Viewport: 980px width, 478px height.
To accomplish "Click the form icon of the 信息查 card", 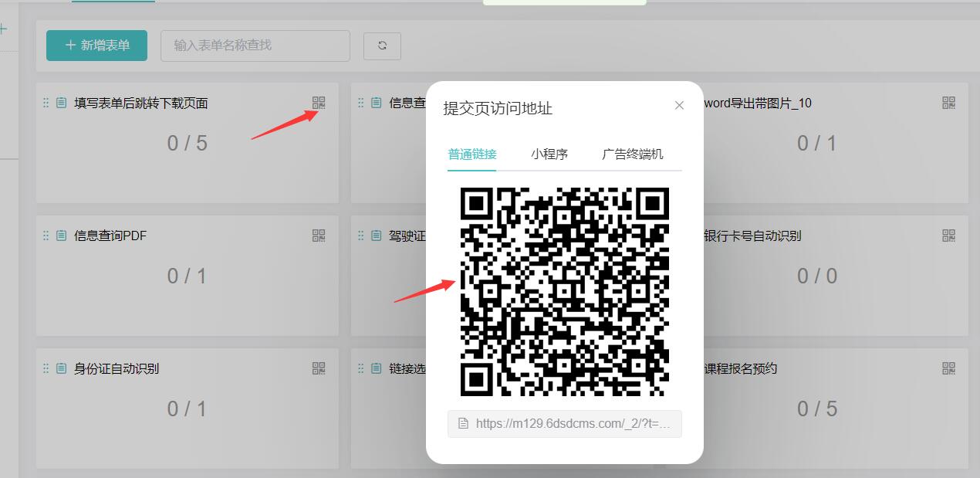I will pyautogui.click(x=376, y=103).
